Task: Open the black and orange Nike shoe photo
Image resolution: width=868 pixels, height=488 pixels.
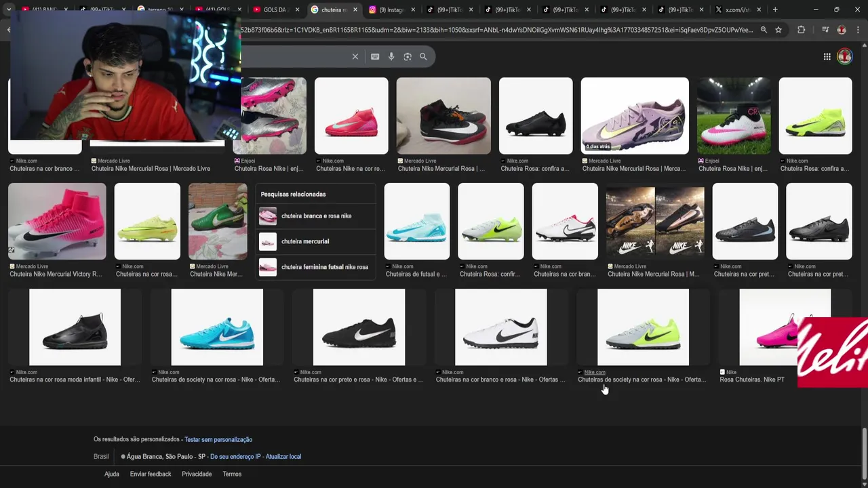Action: click(x=443, y=116)
